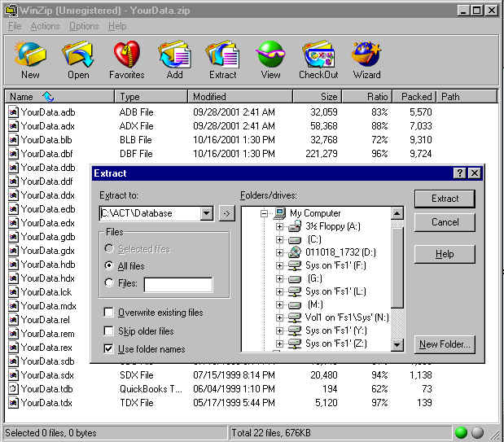The height and width of the screenshot is (442, 504).
Task: Select Vol1 on 'Fs1\Sys' (N:) drive icon
Action: click(x=295, y=317)
